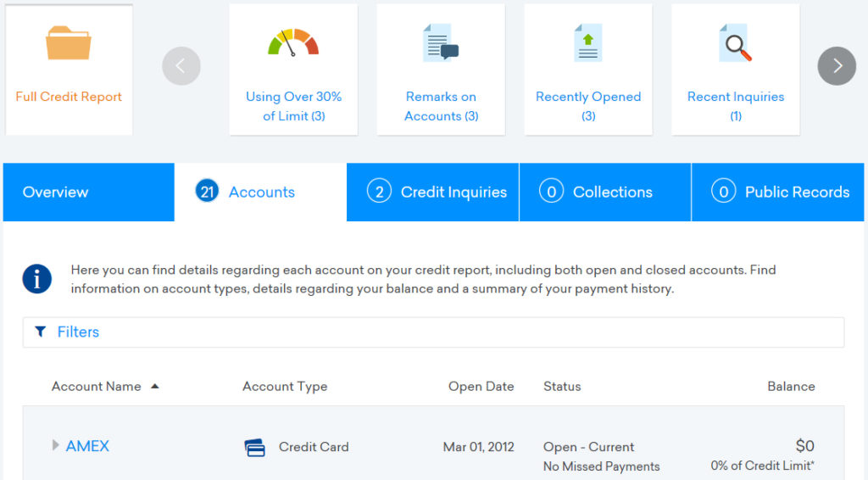
Task: Click the Recently Opened document icon
Action: pos(588,42)
